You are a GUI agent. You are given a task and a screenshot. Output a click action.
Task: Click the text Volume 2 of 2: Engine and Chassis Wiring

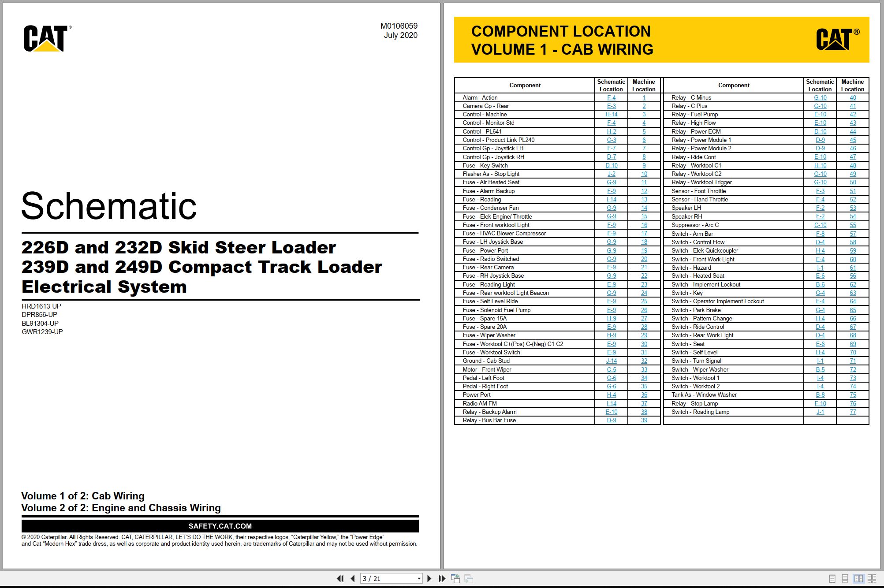(121, 508)
